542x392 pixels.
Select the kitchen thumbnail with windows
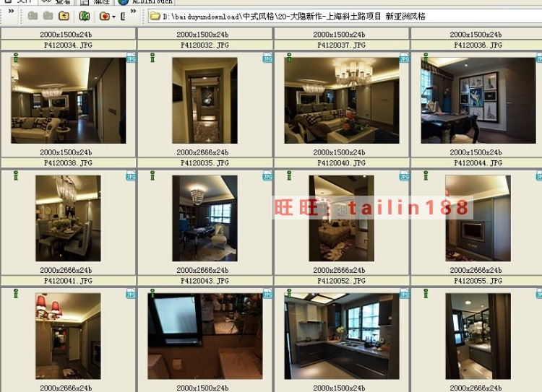(x=342, y=336)
